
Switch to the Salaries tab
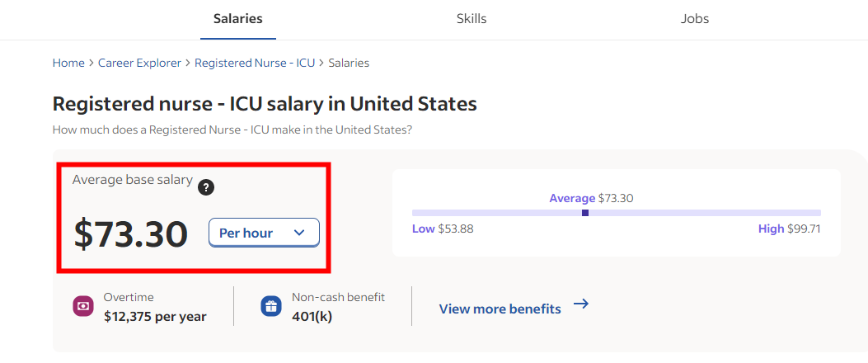coord(238,19)
